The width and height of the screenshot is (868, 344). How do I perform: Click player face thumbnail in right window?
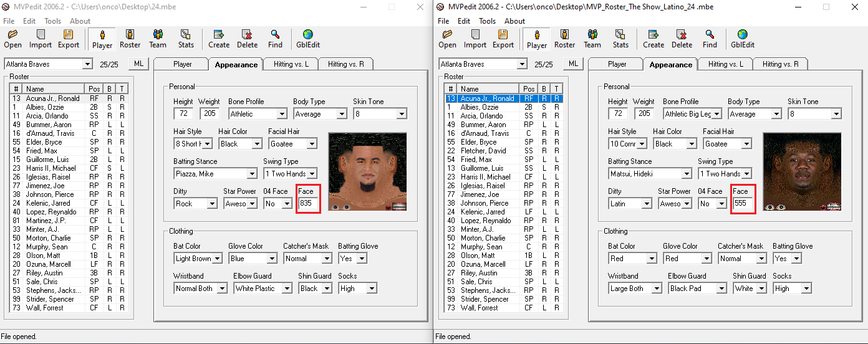click(802, 171)
